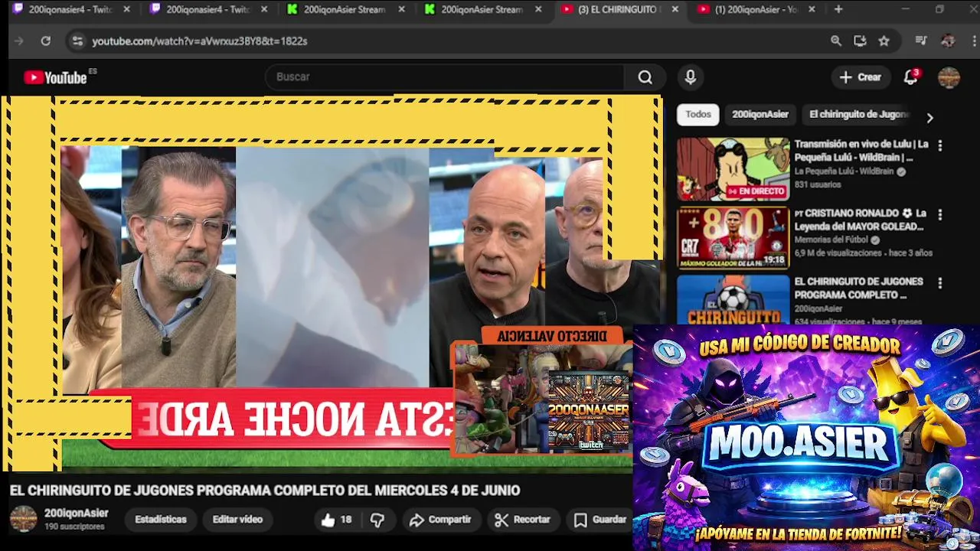Image resolution: width=980 pixels, height=551 pixels.
Task: Close the 200iqonAsier YouTube browser tab
Action: 812,9
